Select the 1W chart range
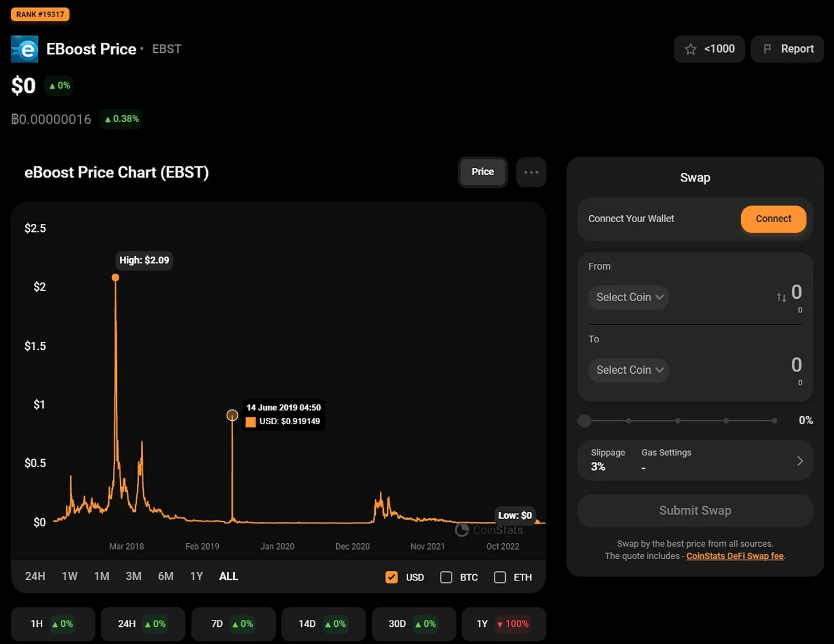Screen dimensions: 834x644 point(69,576)
